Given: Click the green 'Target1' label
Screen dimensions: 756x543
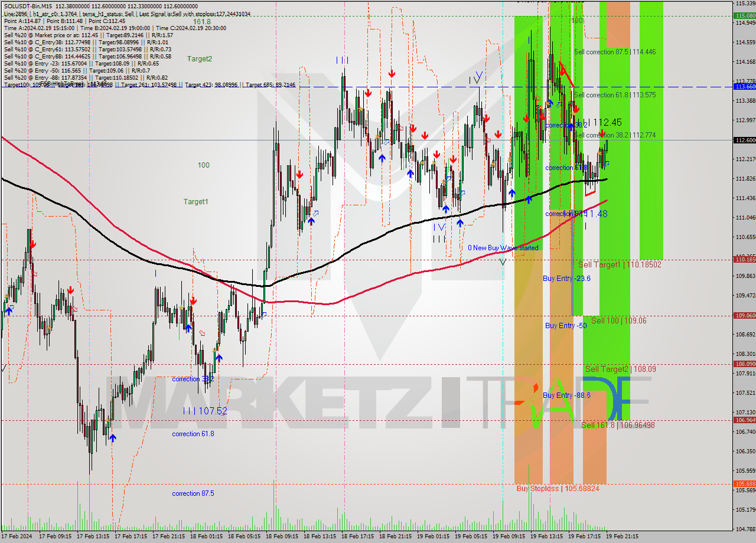Looking at the screenshot, I should pyautogui.click(x=195, y=202).
